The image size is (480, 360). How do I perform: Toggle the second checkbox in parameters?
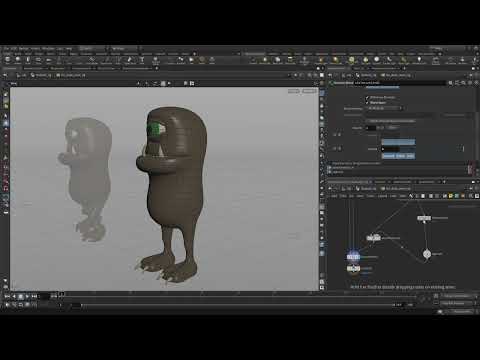tap(367, 102)
